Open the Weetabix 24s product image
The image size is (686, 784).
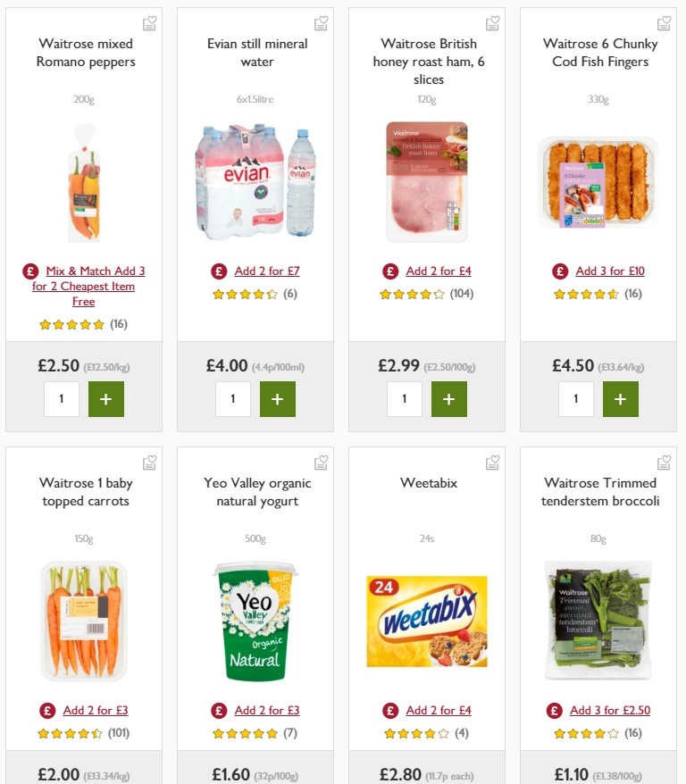click(427, 621)
